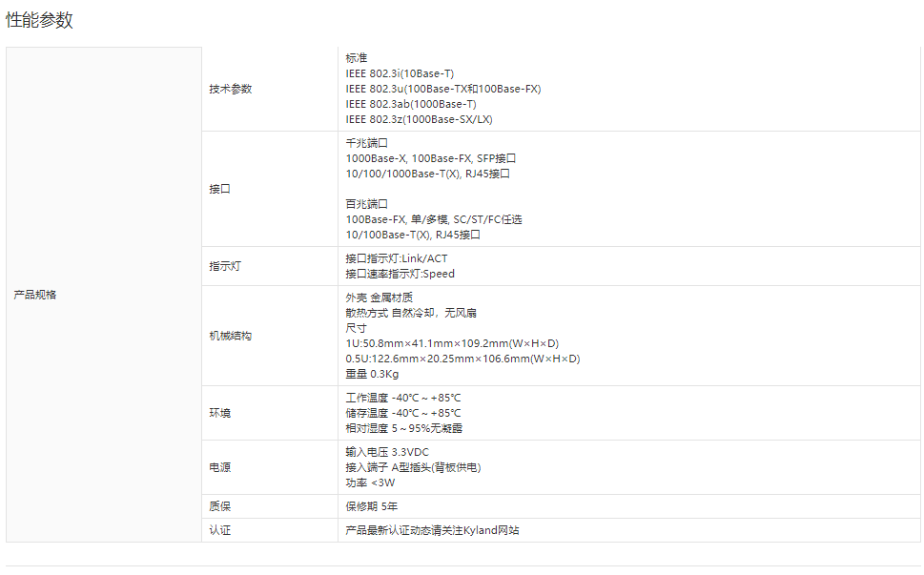Image resolution: width=924 pixels, height=575 pixels.
Task: Select the 工作温度 -40℃~+85℃ line
Action: tap(403, 398)
